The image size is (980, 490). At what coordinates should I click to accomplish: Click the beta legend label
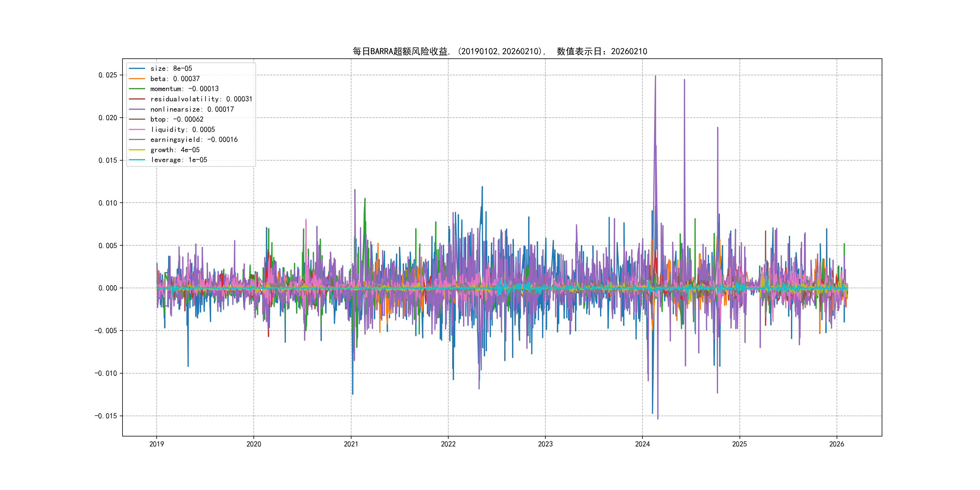(x=175, y=79)
